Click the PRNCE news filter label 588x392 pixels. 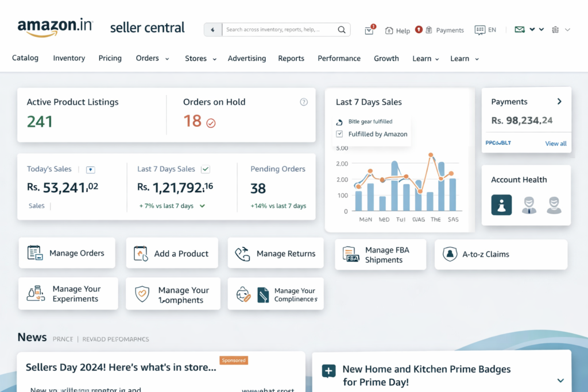(x=63, y=339)
